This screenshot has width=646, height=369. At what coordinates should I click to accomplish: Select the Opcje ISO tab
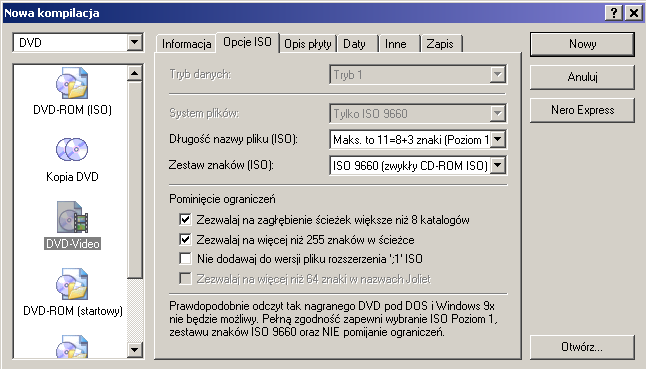(247, 42)
